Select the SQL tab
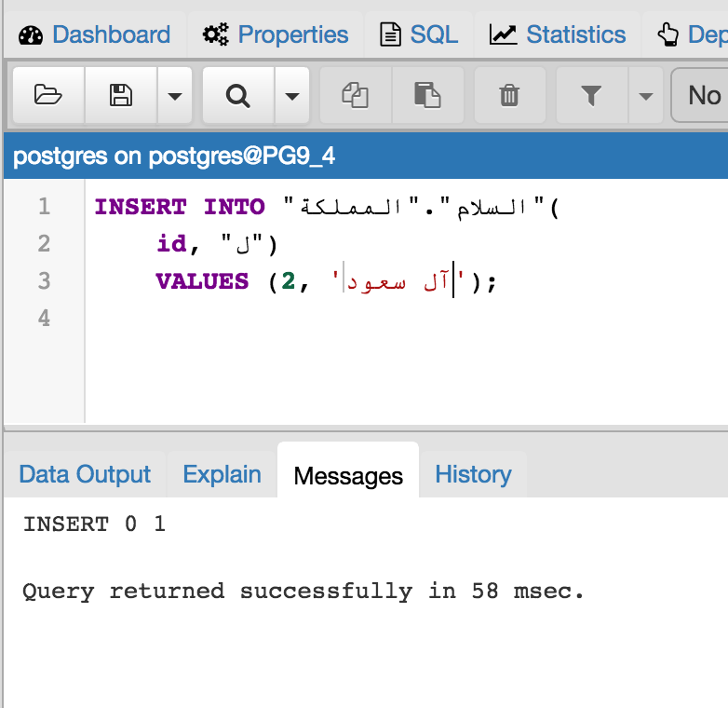Viewport: 728px width, 708px height. click(420, 35)
